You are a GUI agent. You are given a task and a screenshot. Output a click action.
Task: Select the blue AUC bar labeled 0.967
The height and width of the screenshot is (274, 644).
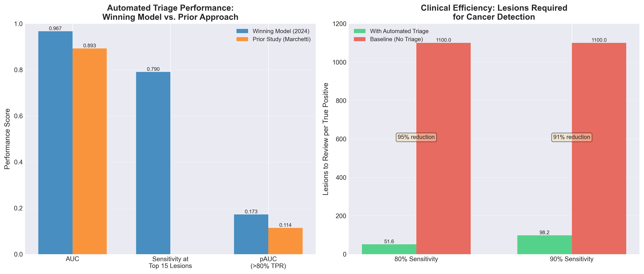[55, 143]
